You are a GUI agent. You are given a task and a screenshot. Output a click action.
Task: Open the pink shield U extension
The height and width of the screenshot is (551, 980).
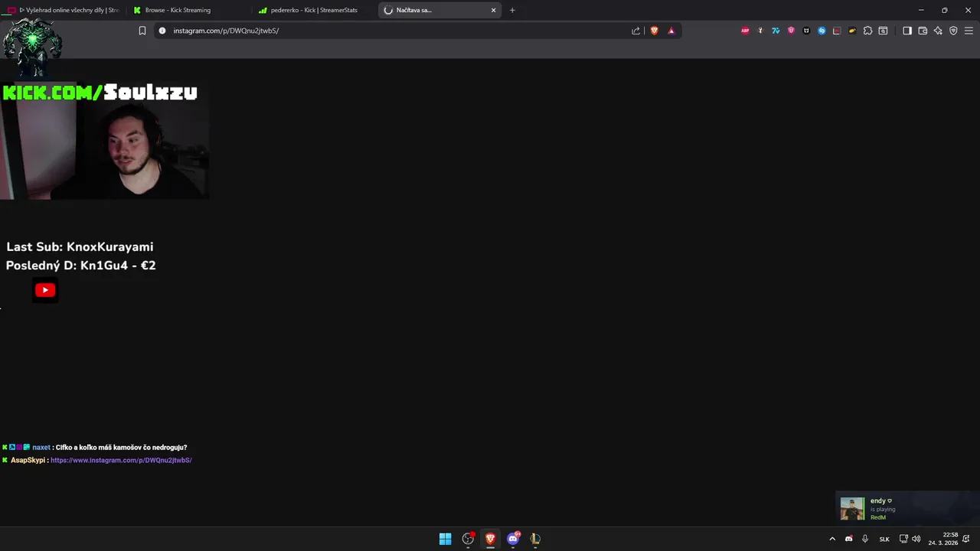tap(791, 31)
